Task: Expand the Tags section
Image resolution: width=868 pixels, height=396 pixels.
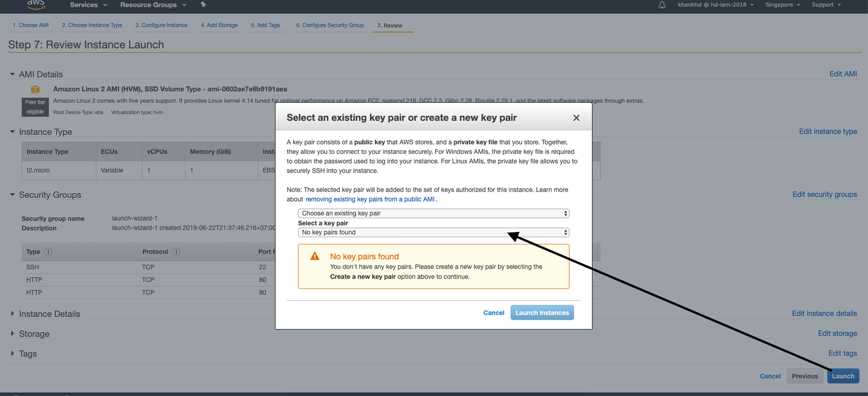Action: tap(12, 354)
